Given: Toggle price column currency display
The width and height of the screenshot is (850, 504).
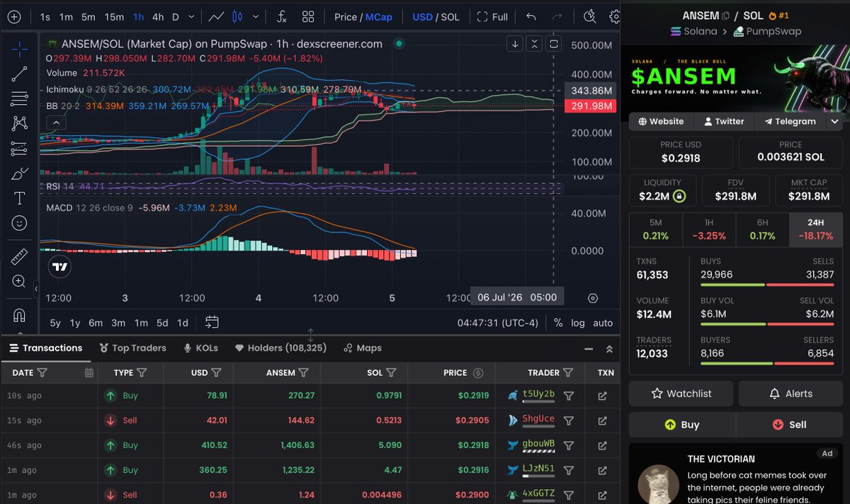Looking at the screenshot, I should [478, 372].
